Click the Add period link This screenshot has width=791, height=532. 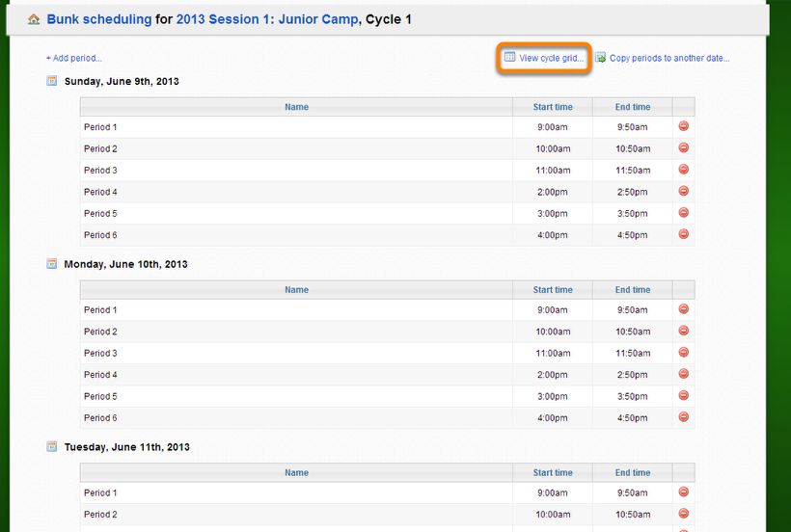click(x=74, y=59)
